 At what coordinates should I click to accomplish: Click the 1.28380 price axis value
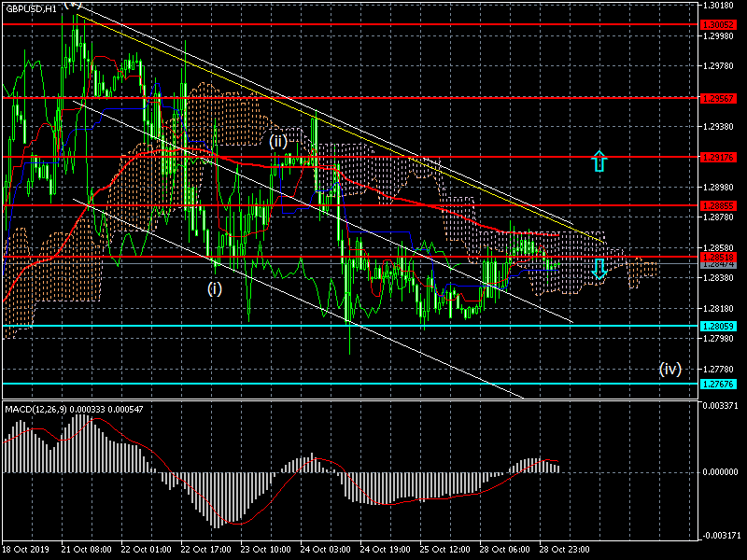coord(718,277)
